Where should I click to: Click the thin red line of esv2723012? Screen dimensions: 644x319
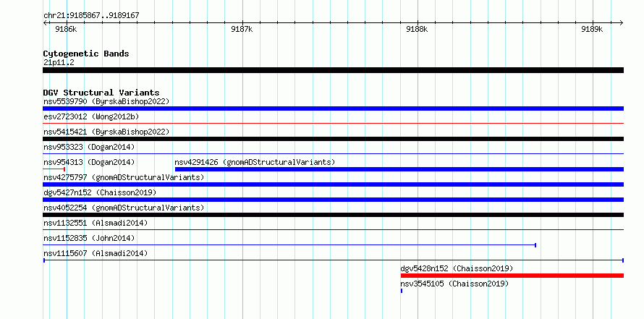(x=333, y=123)
